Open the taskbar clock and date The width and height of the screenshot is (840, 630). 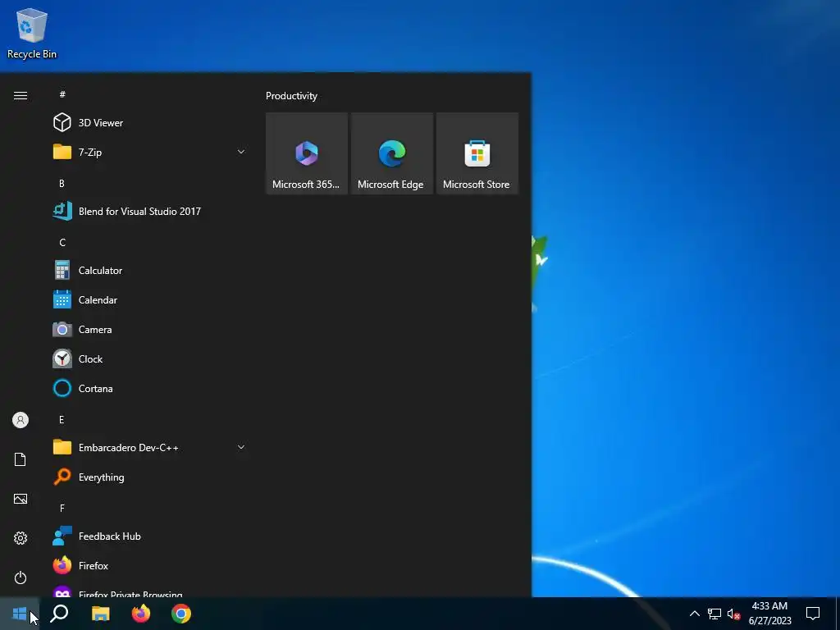pyautogui.click(x=769, y=614)
